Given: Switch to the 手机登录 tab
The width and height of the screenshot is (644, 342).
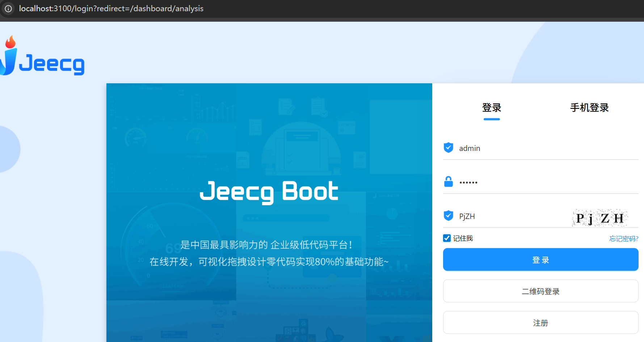Looking at the screenshot, I should pos(589,107).
